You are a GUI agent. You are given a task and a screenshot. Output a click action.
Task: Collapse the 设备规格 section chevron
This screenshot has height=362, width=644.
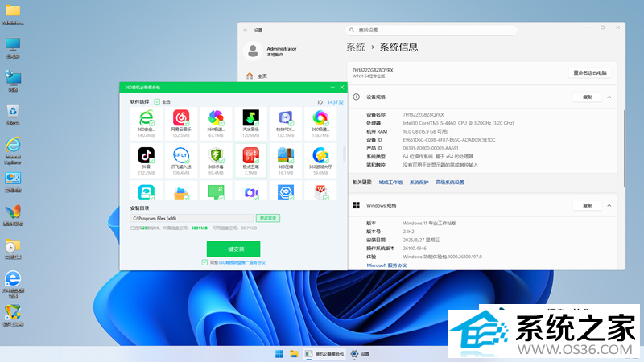pos(609,97)
